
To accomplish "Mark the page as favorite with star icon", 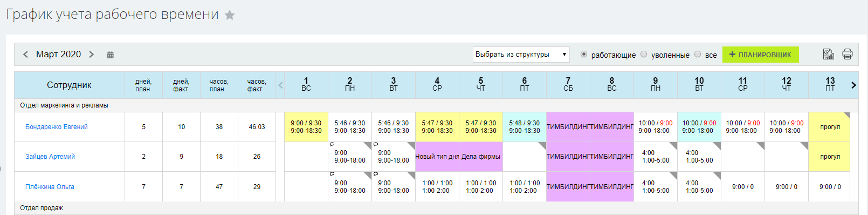I will (x=230, y=15).
